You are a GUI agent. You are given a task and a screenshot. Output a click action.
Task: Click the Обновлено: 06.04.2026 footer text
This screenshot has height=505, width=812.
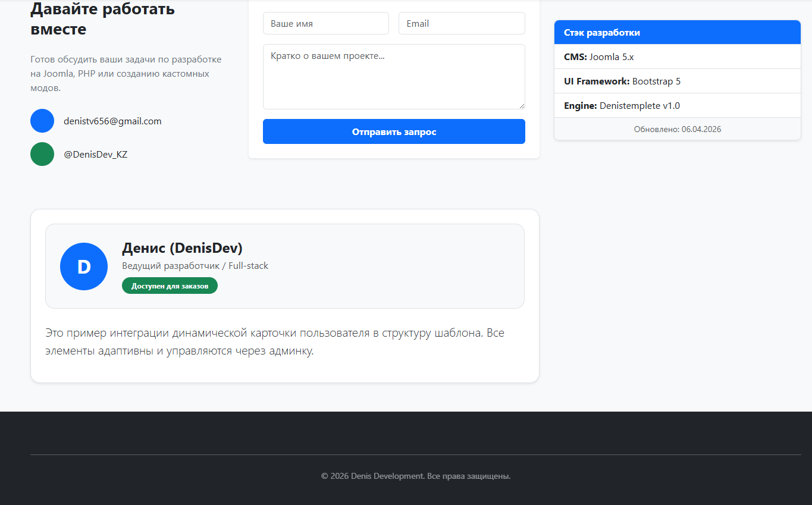678,129
